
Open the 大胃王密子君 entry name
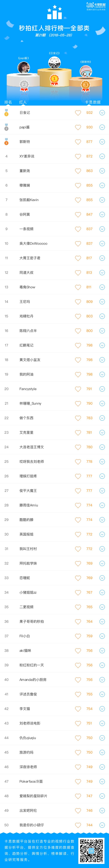[x=30, y=258]
